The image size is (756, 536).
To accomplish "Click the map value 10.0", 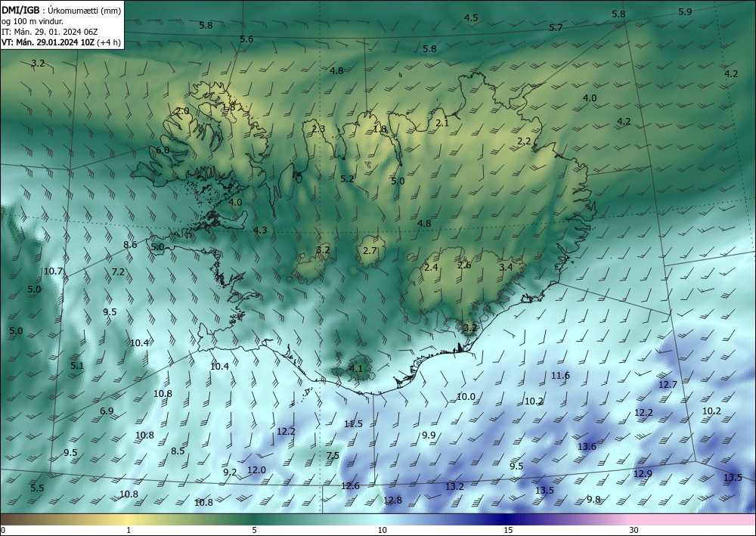I will (x=466, y=397).
